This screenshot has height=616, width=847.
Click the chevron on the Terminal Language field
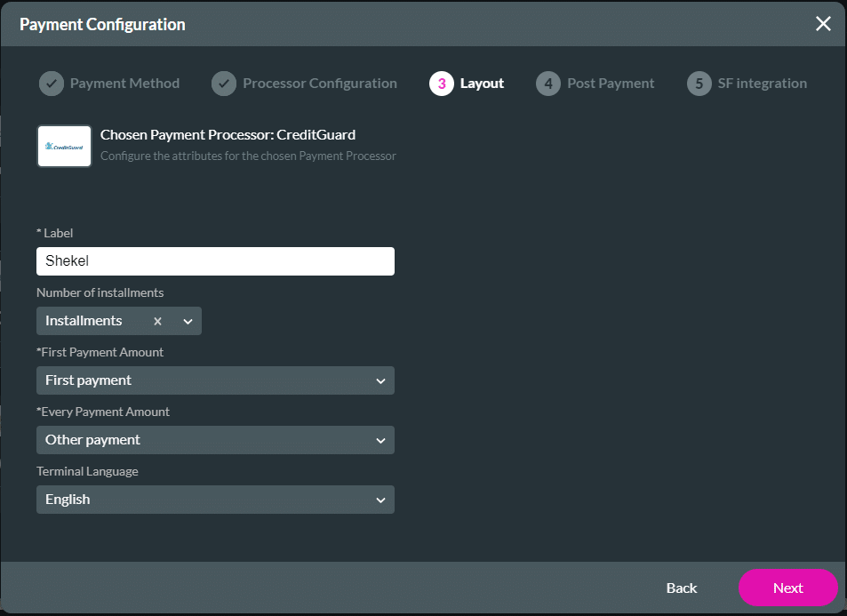(x=382, y=500)
